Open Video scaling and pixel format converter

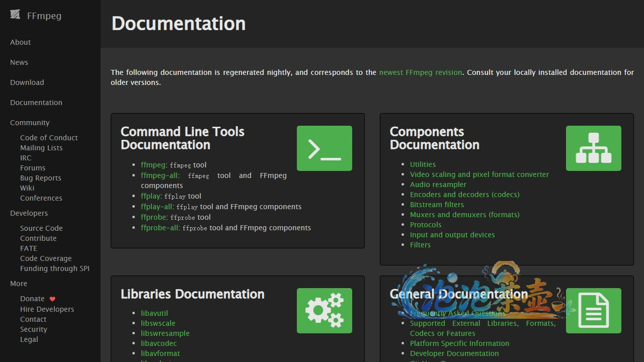479,174
